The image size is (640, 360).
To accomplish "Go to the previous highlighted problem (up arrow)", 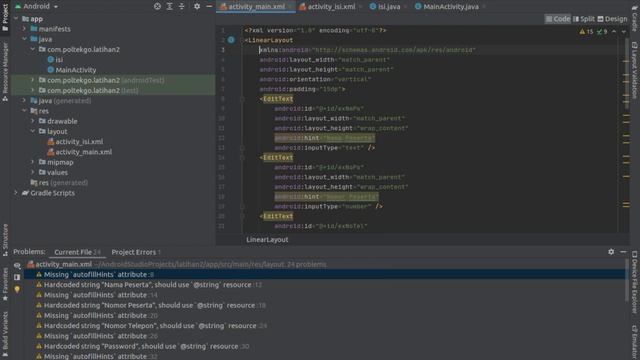I will 614,31.
